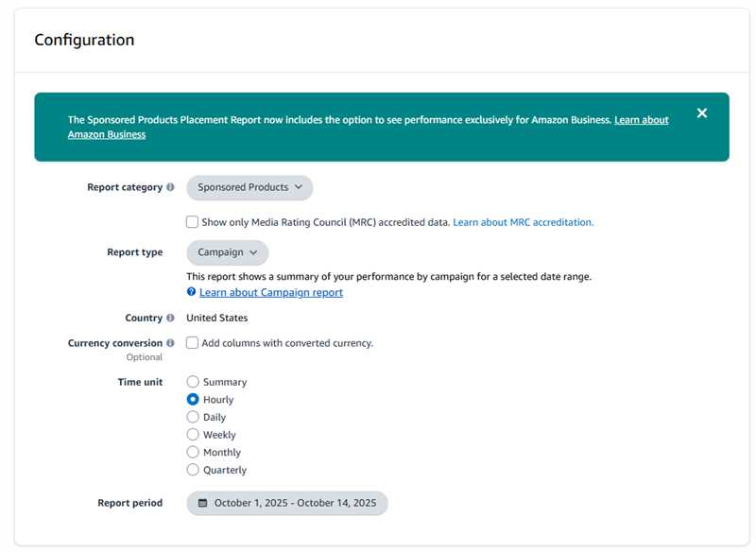
Task: Choose the Daily time unit
Action: [x=193, y=417]
